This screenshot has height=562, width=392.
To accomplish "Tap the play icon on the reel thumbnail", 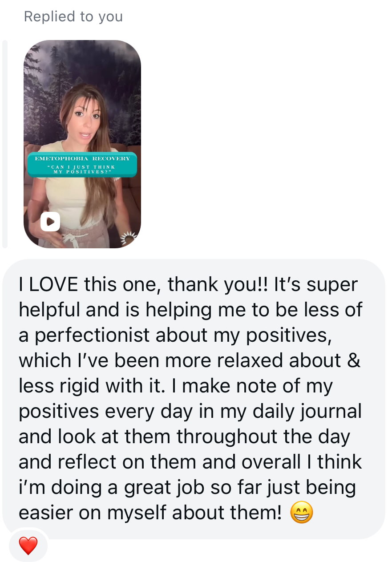I will point(50,222).
